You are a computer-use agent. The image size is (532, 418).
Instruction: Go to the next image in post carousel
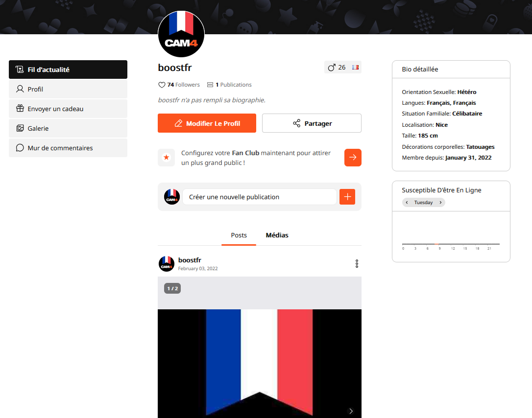pos(351,411)
